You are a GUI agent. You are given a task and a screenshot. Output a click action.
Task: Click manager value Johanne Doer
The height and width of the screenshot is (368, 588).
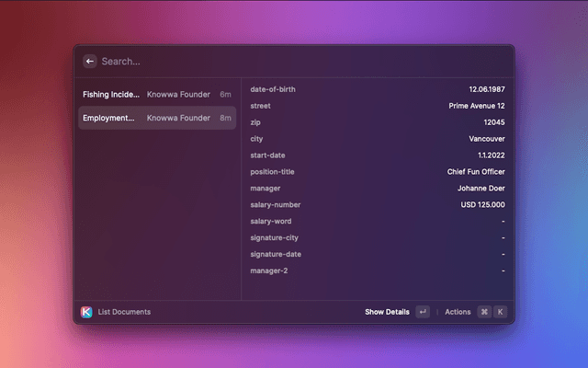[481, 189]
